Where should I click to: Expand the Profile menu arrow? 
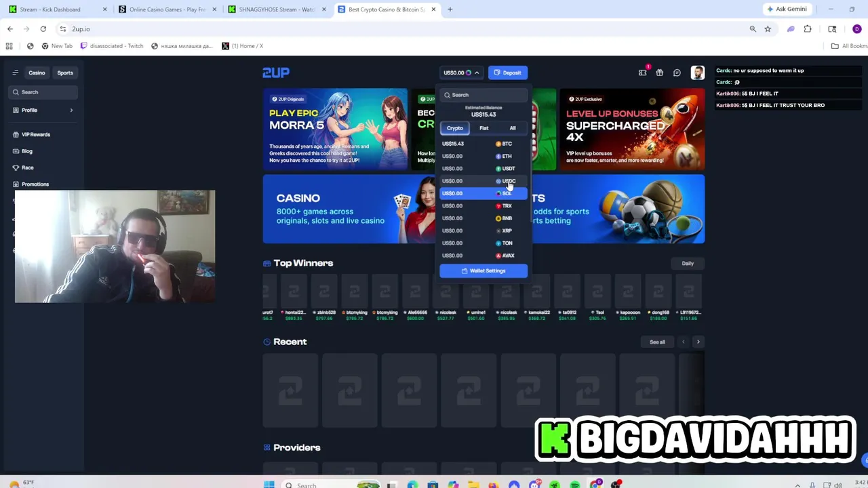[71, 110]
